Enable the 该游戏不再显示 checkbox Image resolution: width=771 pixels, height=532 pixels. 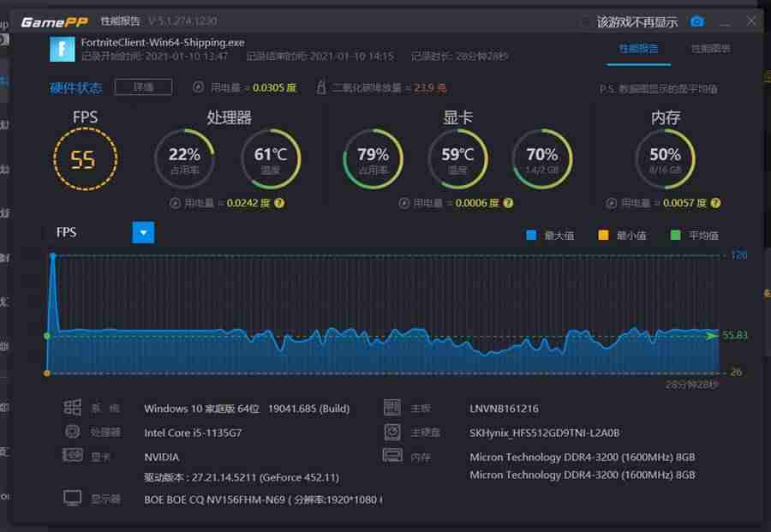pyautogui.click(x=586, y=22)
